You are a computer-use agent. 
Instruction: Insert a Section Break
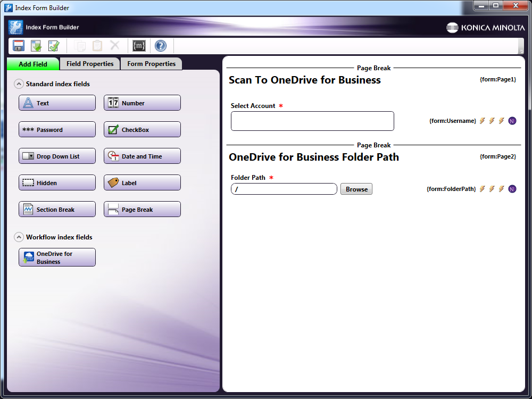pos(57,209)
